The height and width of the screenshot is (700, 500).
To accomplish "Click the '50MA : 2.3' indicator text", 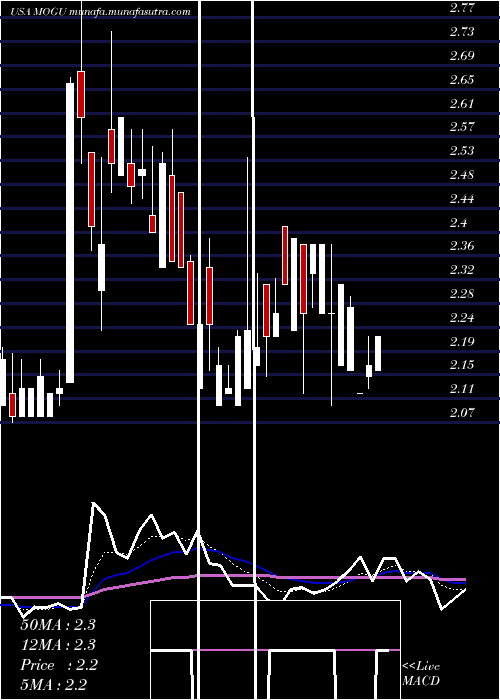I will (58, 625).
